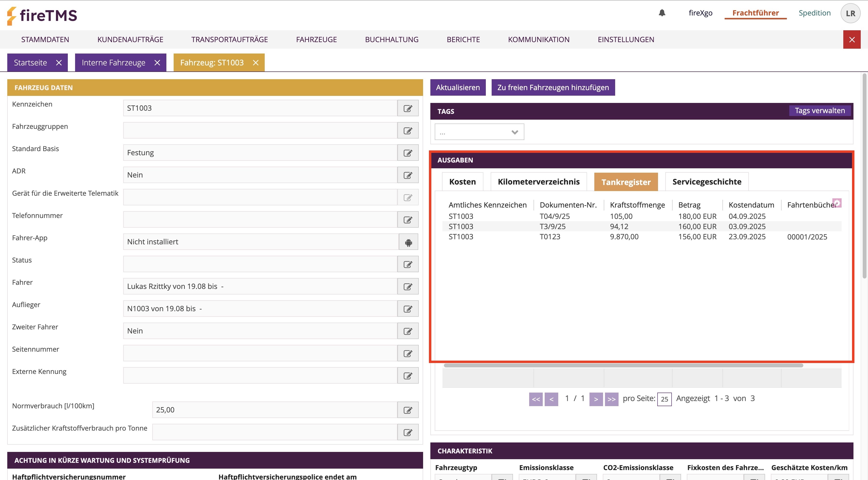Screen dimensions: 868x480
Task: Click the Aktualisieren button
Action: pos(457,88)
